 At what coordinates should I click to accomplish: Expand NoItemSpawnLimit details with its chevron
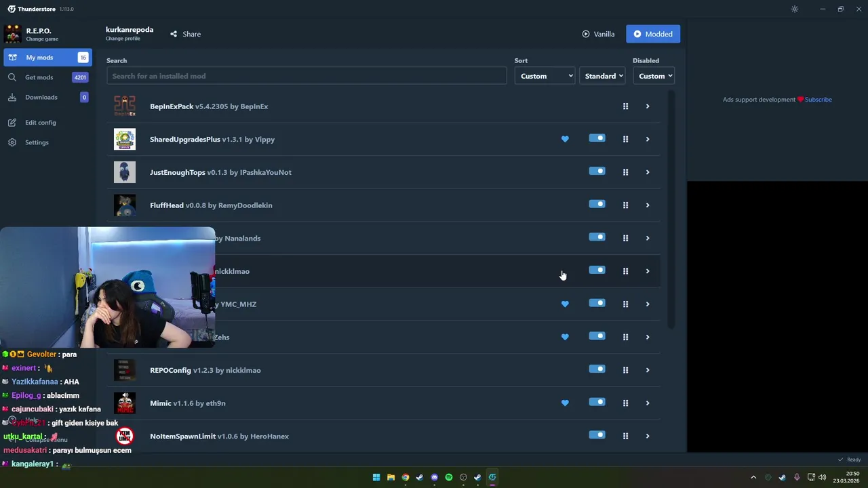(648, 436)
